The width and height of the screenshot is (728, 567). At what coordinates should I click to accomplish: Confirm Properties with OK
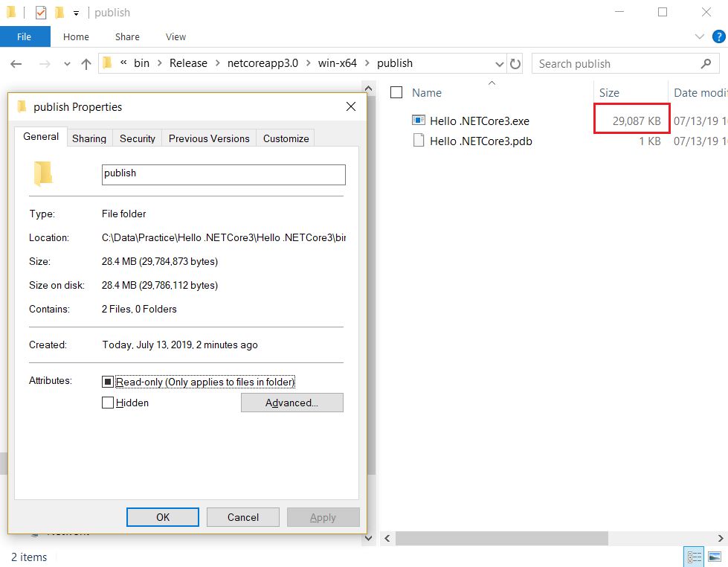tap(163, 517)
